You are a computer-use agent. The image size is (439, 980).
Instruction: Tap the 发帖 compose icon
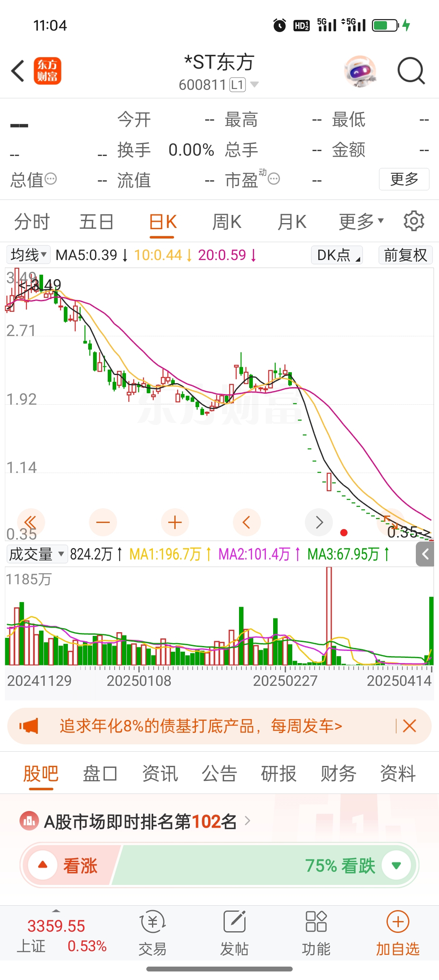click(x=235, y=921)
